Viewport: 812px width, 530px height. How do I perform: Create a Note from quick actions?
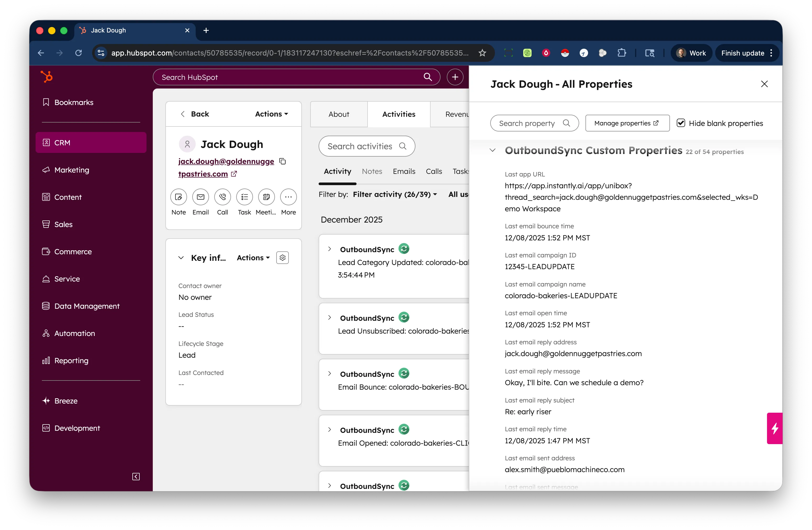click(x=178, y=197)
